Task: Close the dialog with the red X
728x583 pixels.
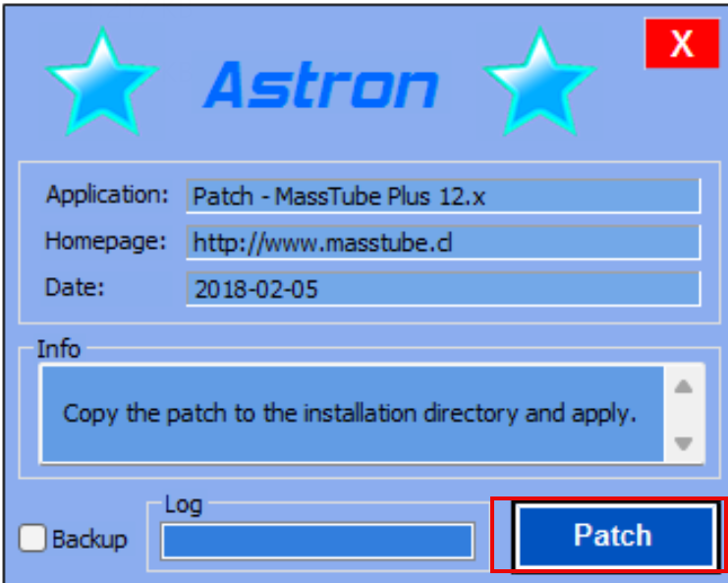Action: click(x=680, y=45)
